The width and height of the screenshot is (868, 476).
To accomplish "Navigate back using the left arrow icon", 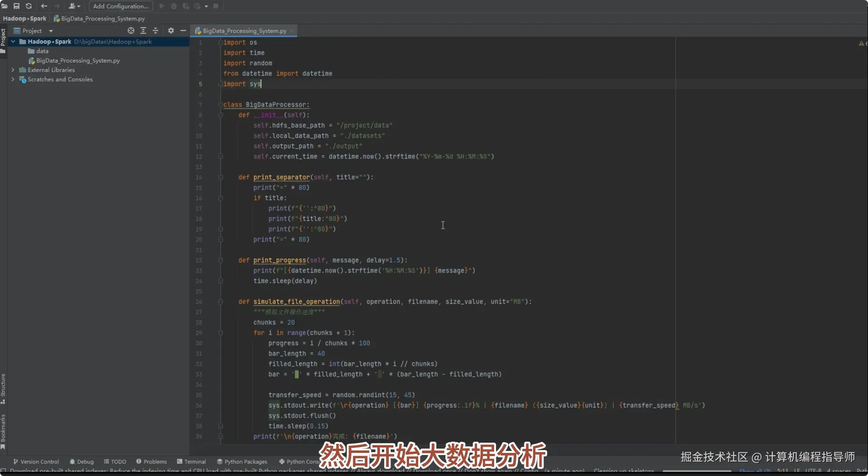I will click(x=44, y=6).
